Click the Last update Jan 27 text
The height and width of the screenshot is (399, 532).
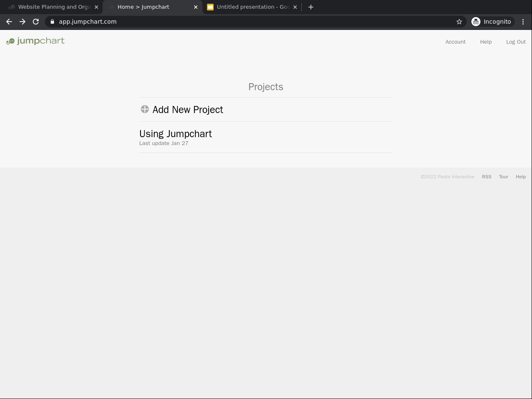pos(164,143)
